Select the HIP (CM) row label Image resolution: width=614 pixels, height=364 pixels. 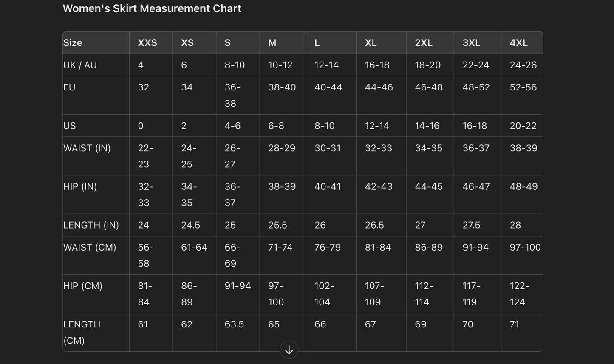coord(83,286)
